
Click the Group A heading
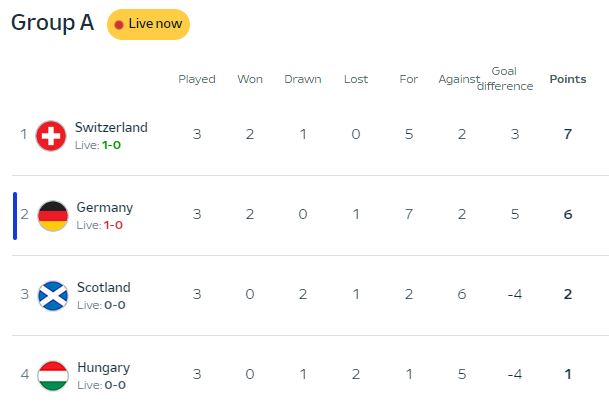coord(52,24)
